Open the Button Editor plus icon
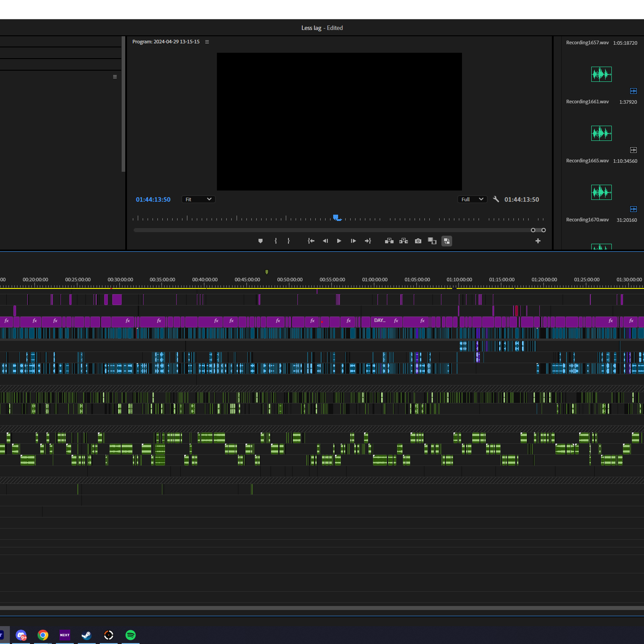Image resolution: width=644 pixels, height=644 pixels. coord(538,241)
